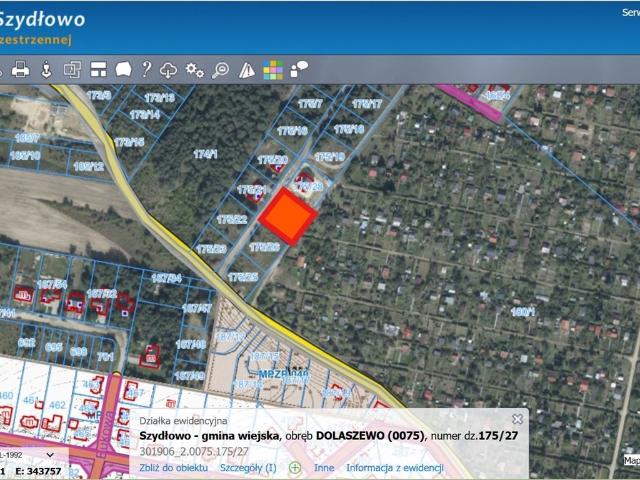
Task: Select the polygon shape tool
Action: 123,70
